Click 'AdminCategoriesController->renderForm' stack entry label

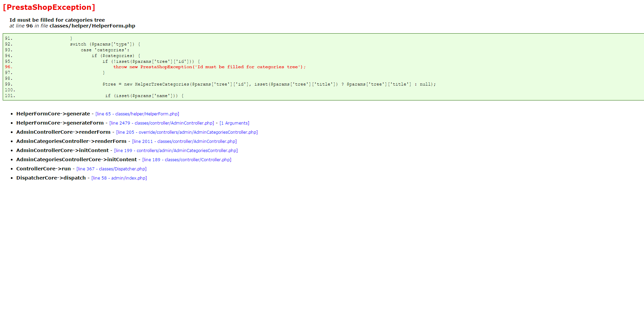tap(71, 141)
